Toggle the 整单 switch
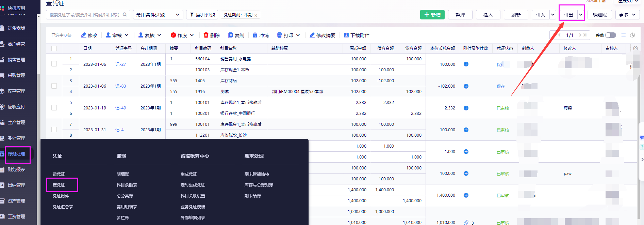Image resolution: width=644 pixels, height=225 pixels. click(x=610, y=35)
